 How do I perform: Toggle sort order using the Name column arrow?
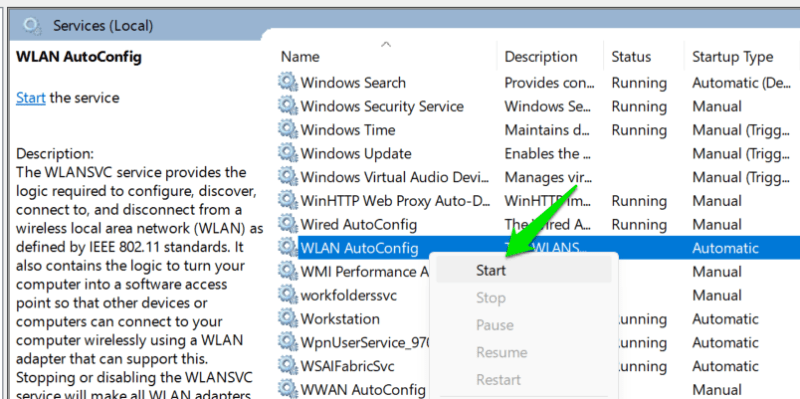pos(386,44)
